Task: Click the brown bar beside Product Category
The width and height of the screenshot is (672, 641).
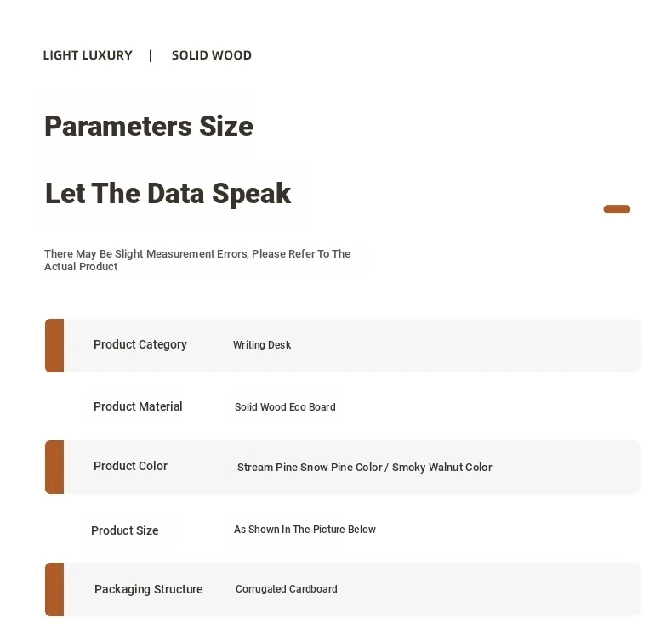Action: (54, 345)
